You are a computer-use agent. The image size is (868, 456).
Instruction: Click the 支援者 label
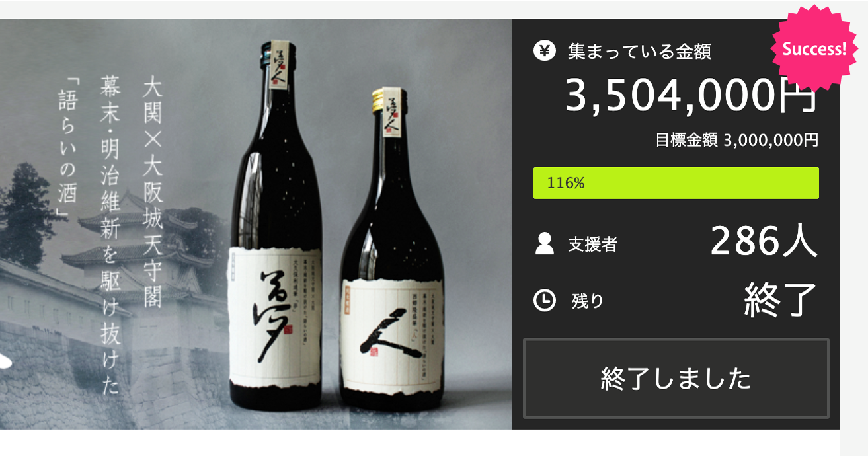592,245
